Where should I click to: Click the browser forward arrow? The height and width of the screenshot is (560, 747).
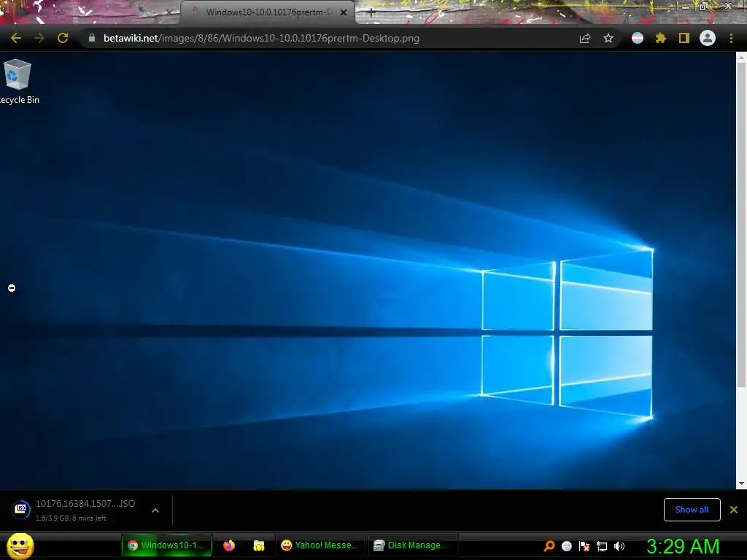[x=39, y=38]
